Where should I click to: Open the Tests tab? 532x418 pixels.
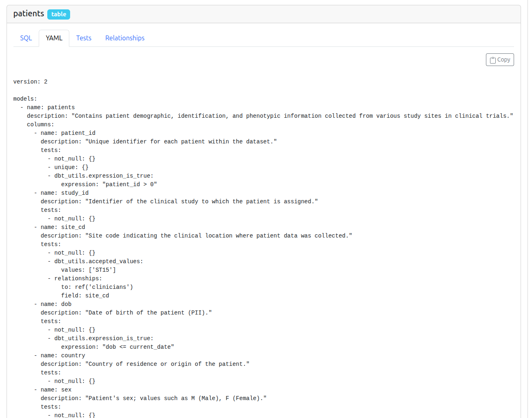point(84,38)
